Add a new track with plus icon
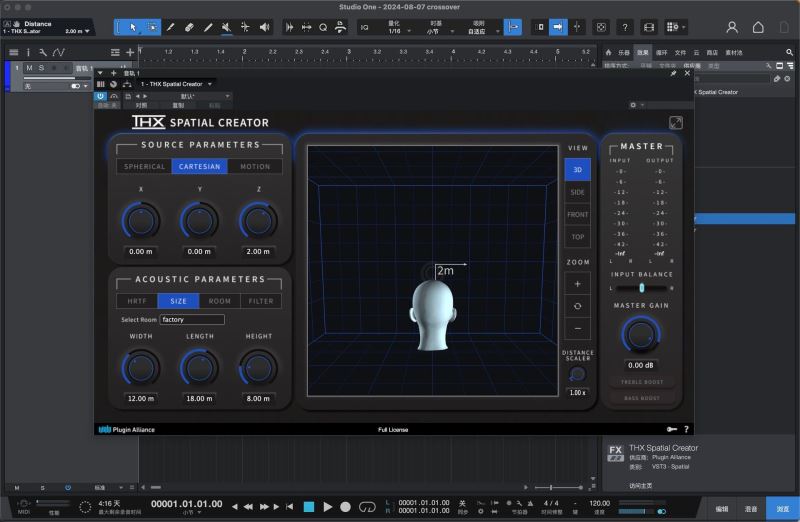This screenshot has height=522, width=800. pyautogui.click(x=130, y=52)
